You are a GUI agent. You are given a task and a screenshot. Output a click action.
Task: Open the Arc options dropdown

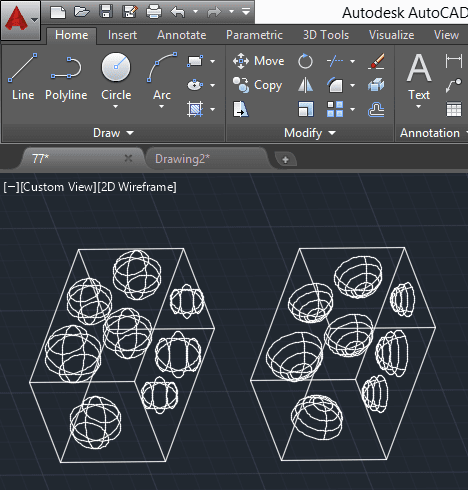[162, 107]
